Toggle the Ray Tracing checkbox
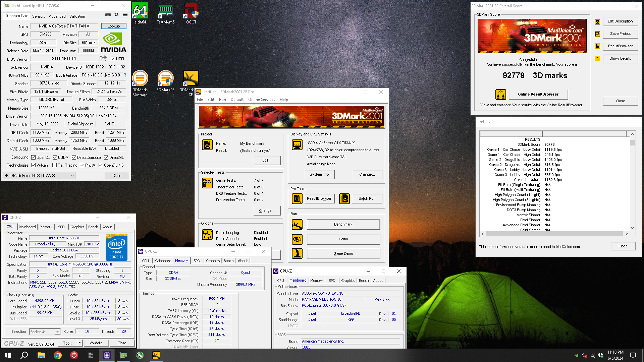 54,165
